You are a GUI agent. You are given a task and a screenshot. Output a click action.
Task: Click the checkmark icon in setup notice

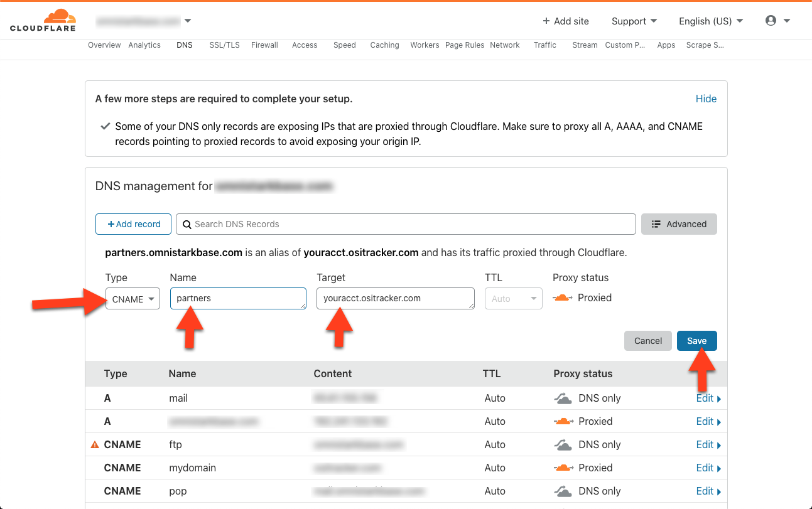click(x=106, y=126)
